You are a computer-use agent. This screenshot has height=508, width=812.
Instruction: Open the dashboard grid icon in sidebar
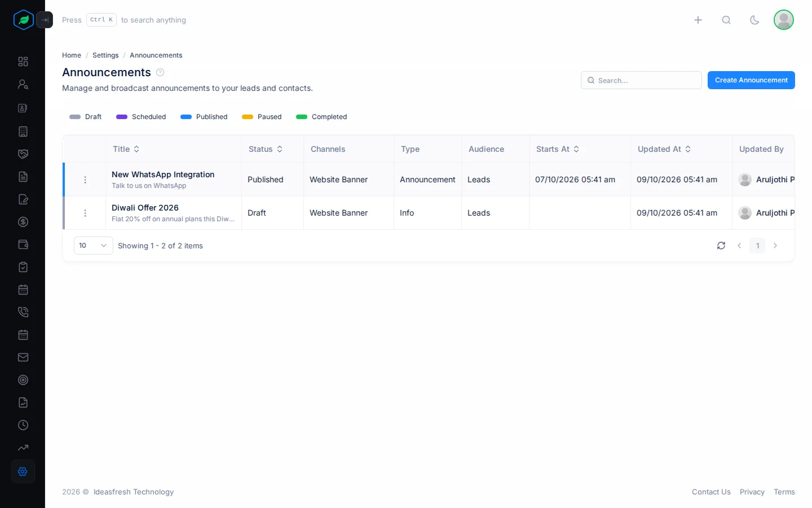[x=23, y=62]
